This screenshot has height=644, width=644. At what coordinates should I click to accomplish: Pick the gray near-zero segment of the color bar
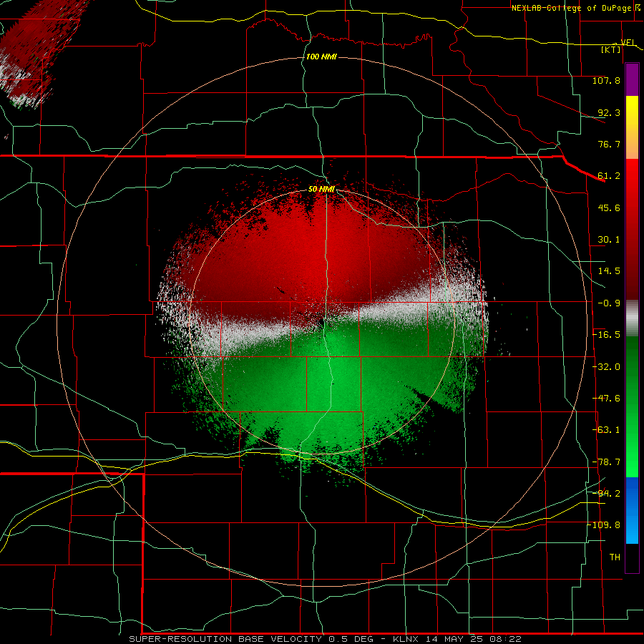pyautogui.click(x=632, y=318)
